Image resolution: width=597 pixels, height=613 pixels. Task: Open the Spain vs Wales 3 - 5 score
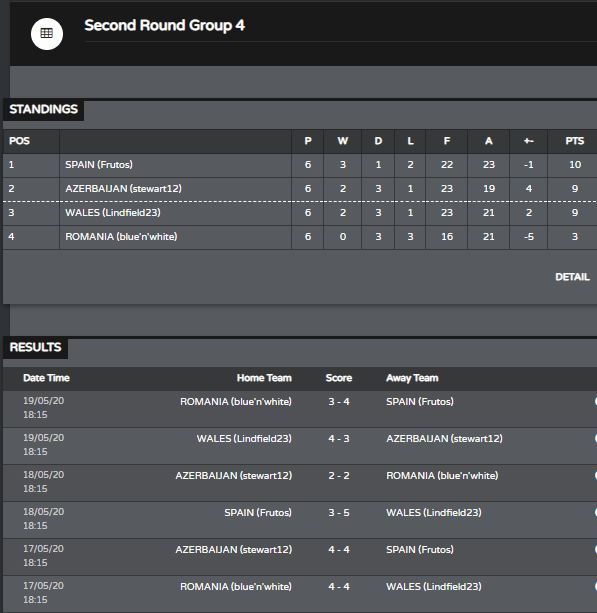click(x=339, y=513)
